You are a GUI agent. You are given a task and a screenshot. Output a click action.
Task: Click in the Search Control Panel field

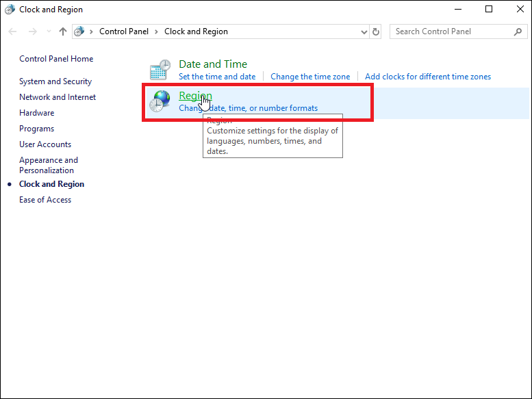click(x=458, y=31)
